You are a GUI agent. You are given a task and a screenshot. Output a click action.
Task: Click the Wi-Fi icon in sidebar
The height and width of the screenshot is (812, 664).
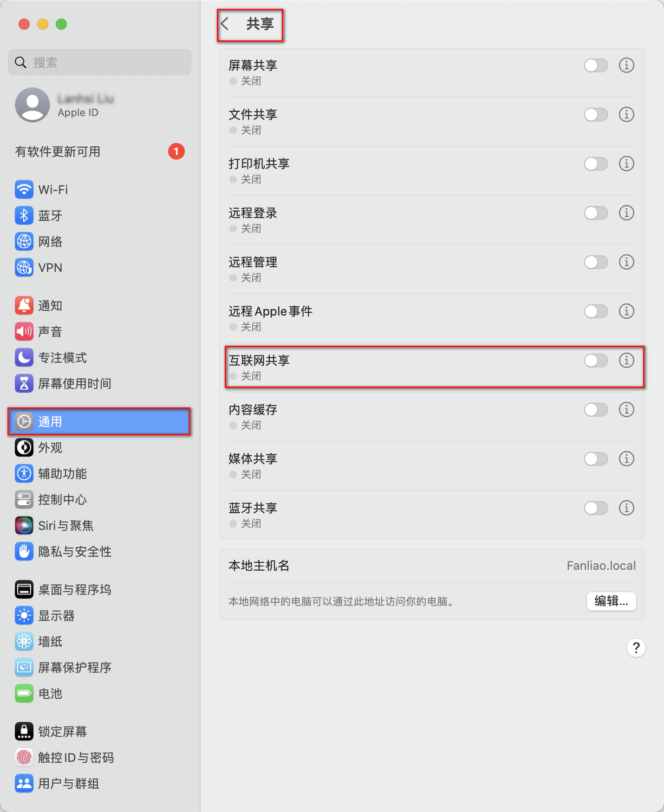click(24, 189)
